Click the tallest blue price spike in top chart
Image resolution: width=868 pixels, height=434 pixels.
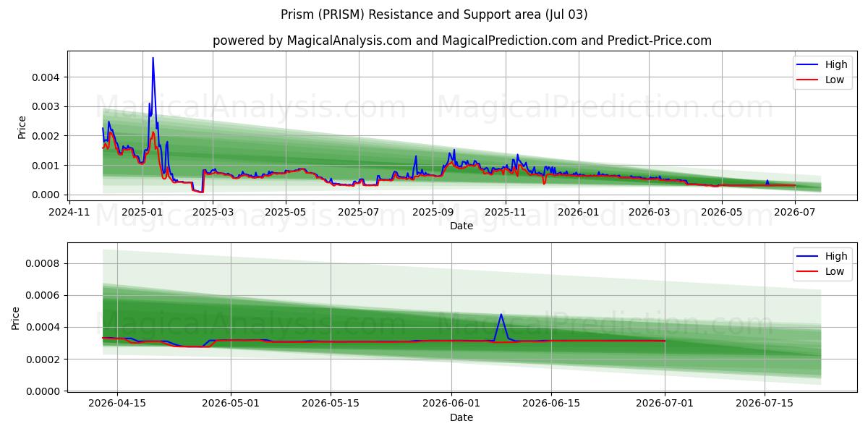point(153,58)
